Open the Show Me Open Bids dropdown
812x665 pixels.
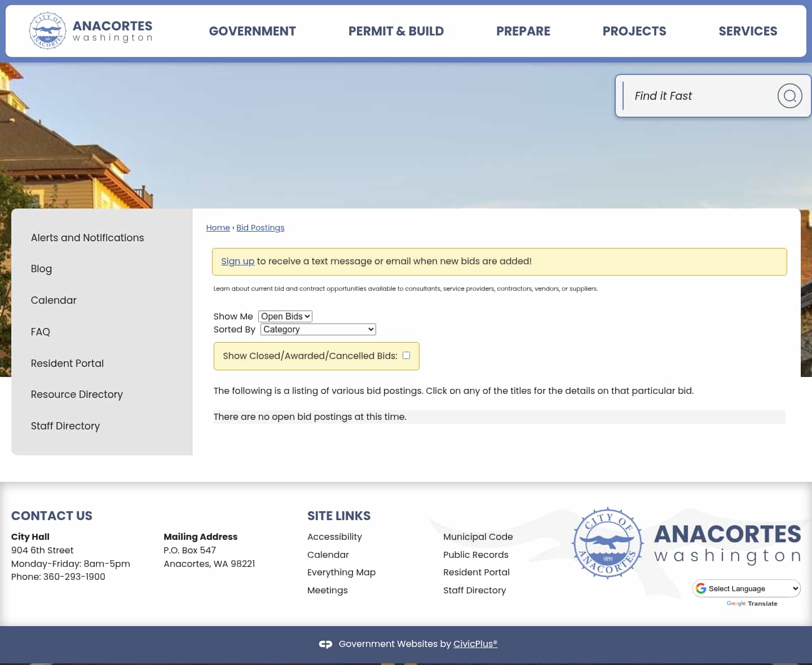pyautogui.click(x=285, y=316)
